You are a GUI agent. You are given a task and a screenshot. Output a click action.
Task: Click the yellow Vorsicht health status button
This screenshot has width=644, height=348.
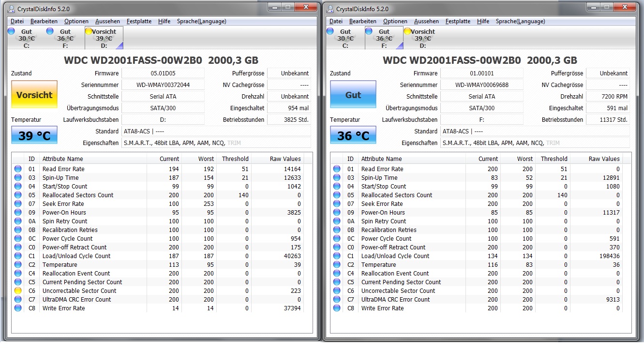34,95
